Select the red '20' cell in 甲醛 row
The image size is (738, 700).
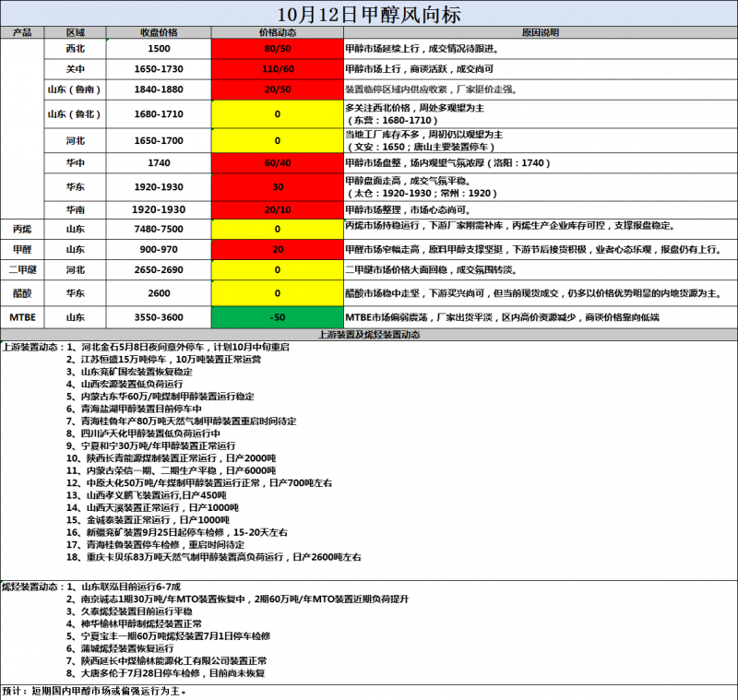(278, 249)
